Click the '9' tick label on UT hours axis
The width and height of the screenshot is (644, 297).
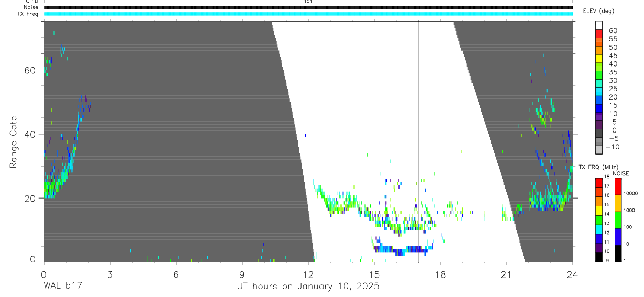pyautogui.click(x=242, y=274)
